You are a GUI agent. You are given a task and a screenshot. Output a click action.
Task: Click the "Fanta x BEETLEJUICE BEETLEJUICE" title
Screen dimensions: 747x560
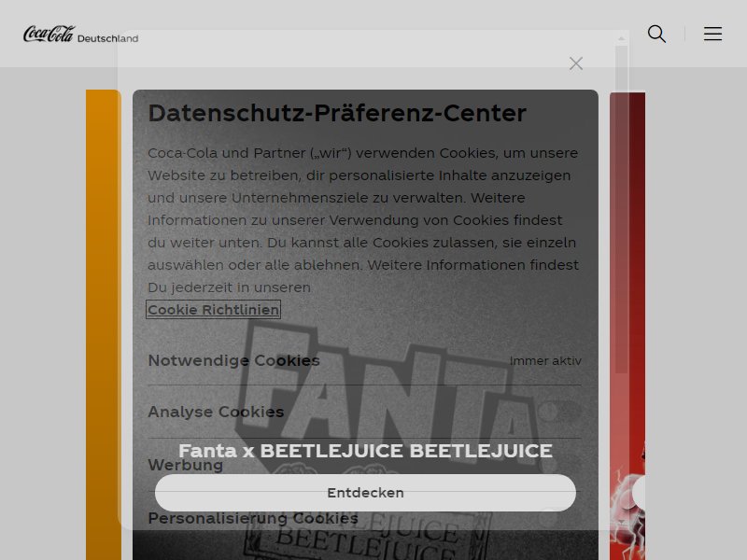(365, 451)
